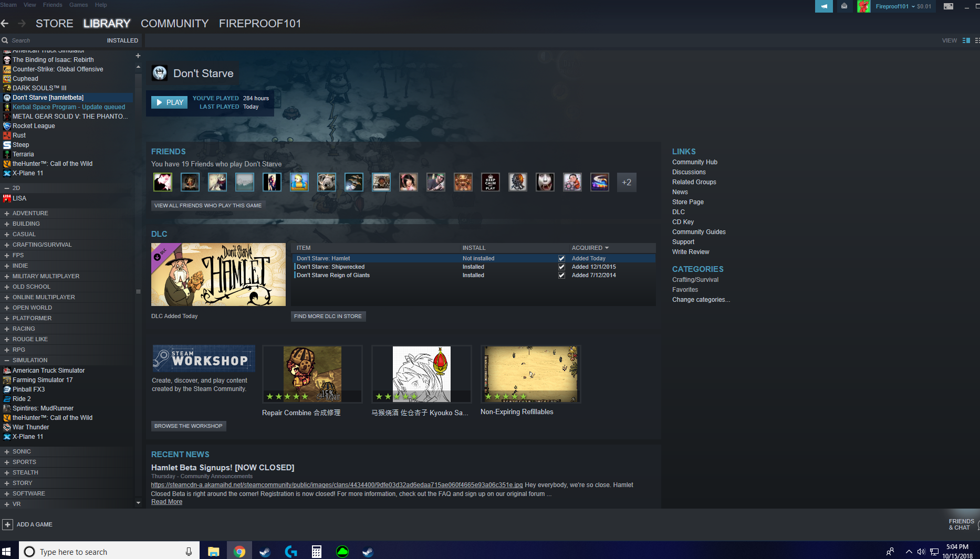Uncheck the Don't Starve: Shipwrecked DLC checkbox
The height and width of the screenshot is (559, 980).
pyautogui.click(x=561, y=267)
